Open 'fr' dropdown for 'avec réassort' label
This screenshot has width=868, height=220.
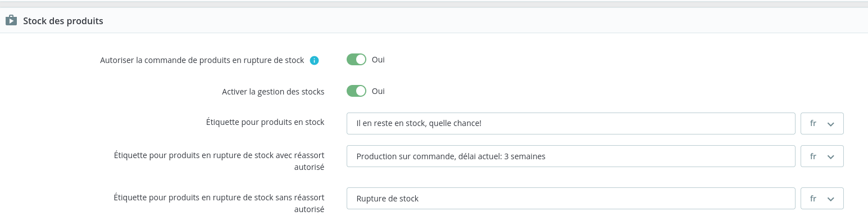[822, 156]
